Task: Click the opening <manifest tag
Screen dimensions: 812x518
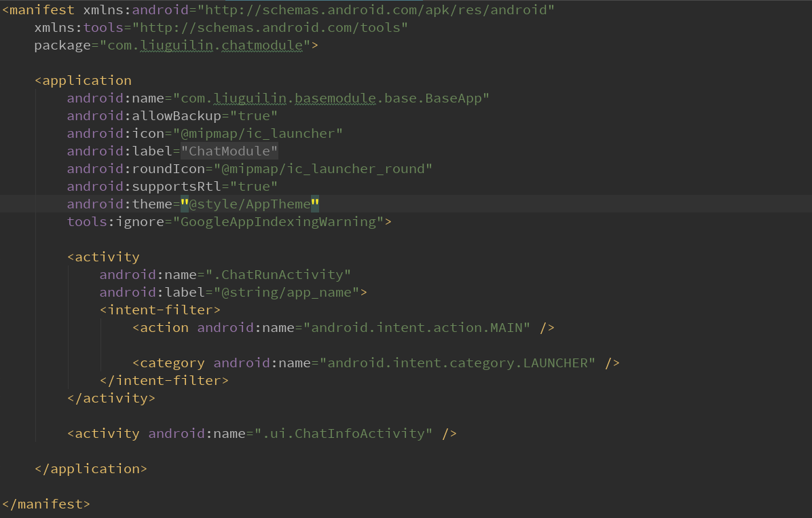Action: pyautogui.click(x=38, y=10)
